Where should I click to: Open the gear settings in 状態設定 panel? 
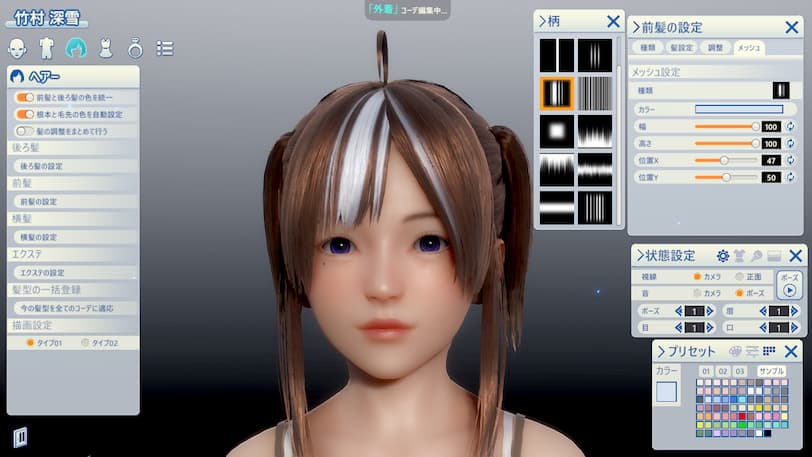(x=722, y=255)
